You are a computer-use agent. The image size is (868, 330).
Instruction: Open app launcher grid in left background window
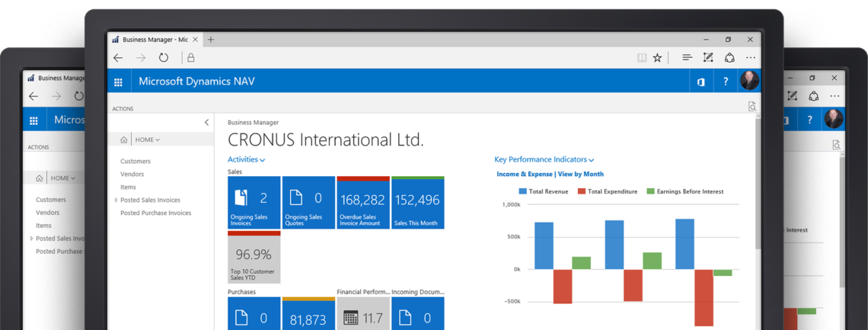(34, 120)
